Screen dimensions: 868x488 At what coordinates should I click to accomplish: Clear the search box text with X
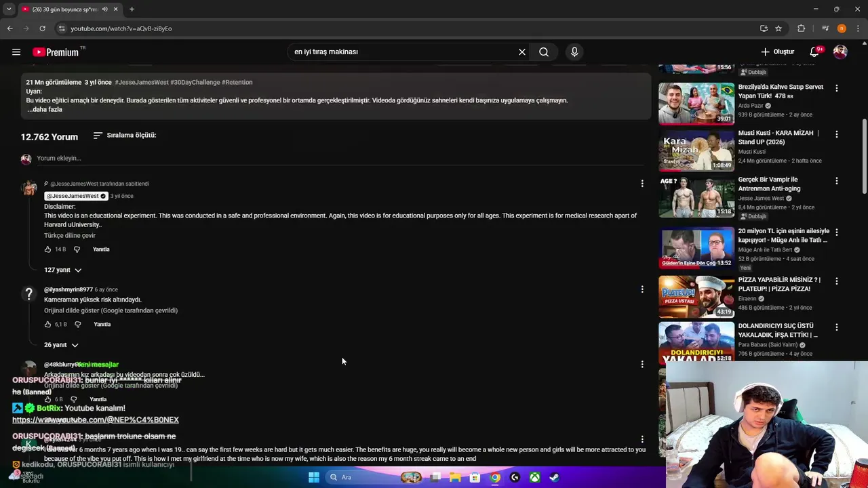(x=522, y=52)
